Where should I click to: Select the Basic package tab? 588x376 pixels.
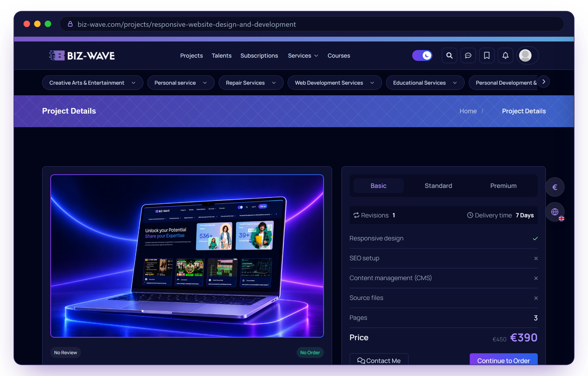click(378, 186)
